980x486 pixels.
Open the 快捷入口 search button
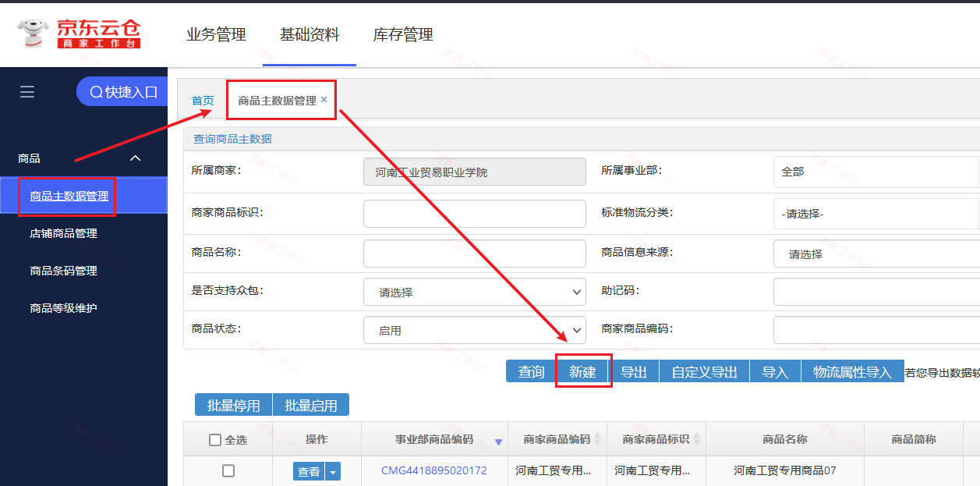pos(123,92)
